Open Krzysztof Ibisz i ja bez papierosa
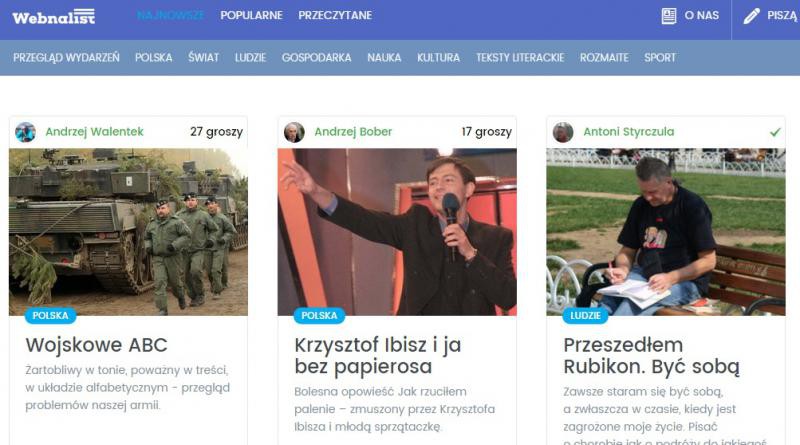This screenshot has height=445, width=800. point(378,356)
